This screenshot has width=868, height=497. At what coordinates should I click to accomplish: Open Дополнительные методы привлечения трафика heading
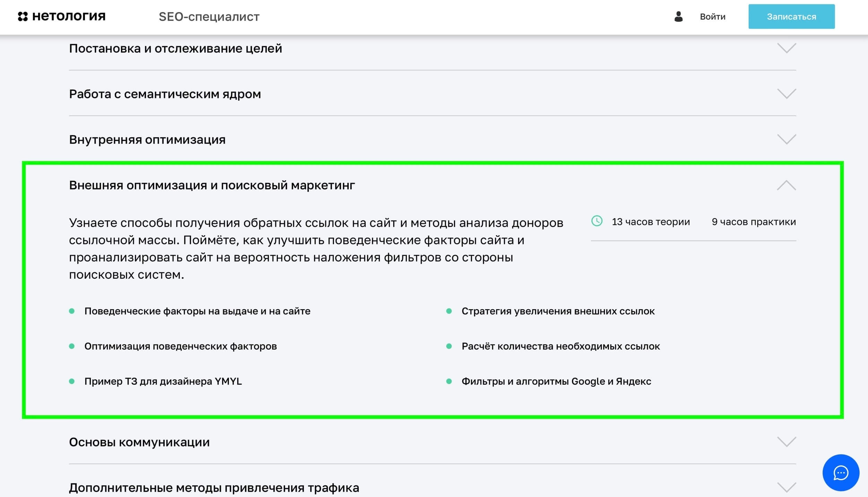coord(214,488)
